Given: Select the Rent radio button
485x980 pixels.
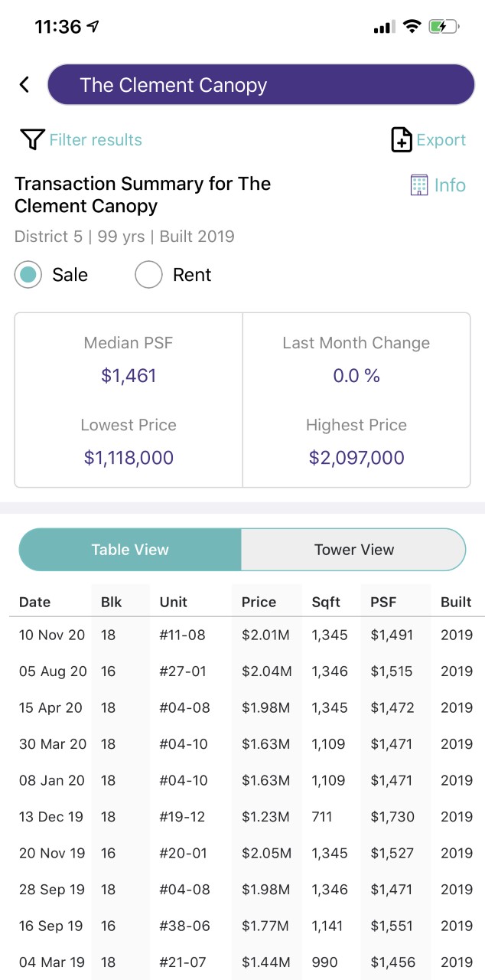Looking at the screenshot, I should tap(149, 275).
